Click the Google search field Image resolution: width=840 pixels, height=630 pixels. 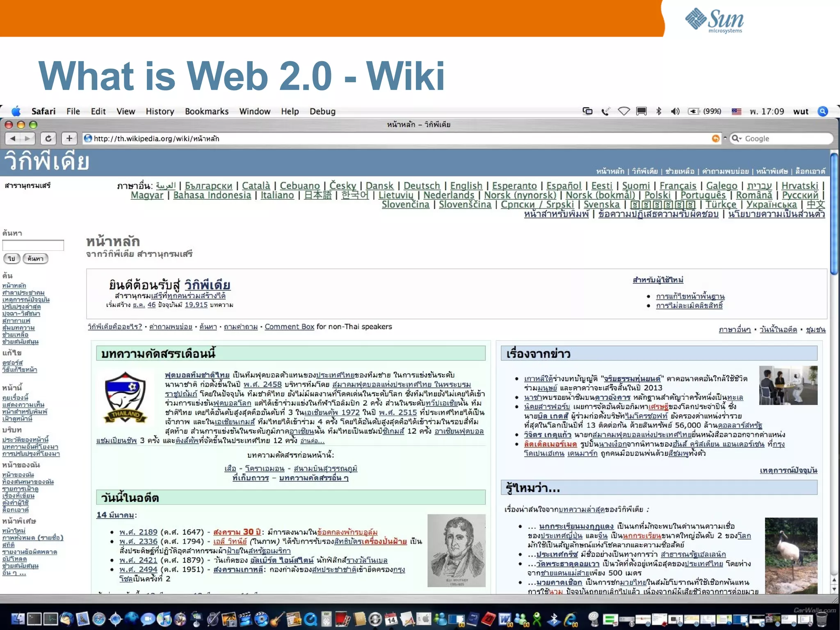pos(781,139)
